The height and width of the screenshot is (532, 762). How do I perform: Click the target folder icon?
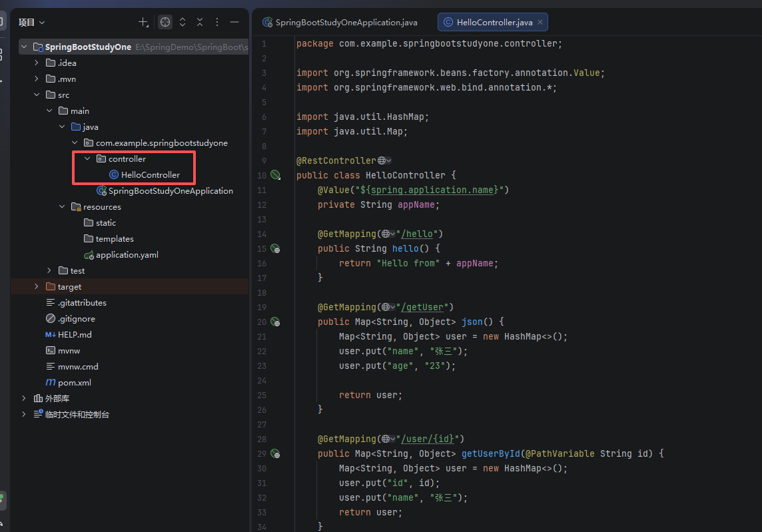[x=51, y=287]
